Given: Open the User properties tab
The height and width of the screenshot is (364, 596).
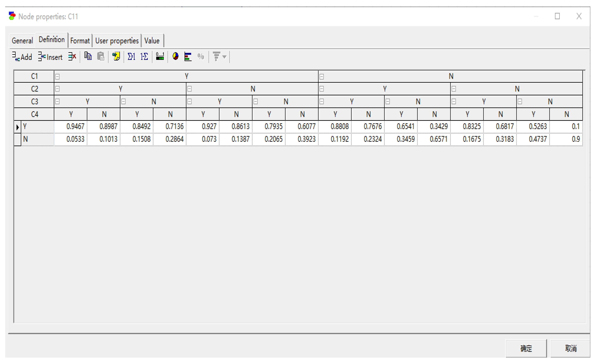Looking at the screenshot, I should 117,41.
